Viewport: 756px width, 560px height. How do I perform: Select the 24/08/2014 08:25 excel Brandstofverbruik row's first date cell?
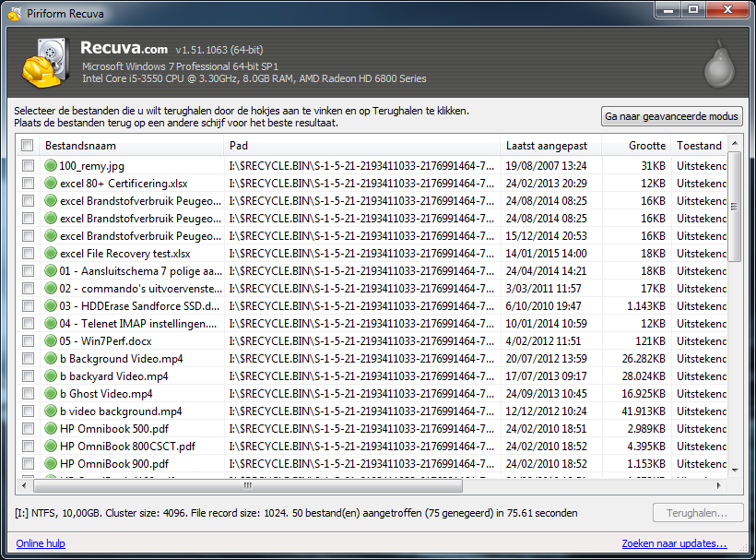(x=547, y=200)
